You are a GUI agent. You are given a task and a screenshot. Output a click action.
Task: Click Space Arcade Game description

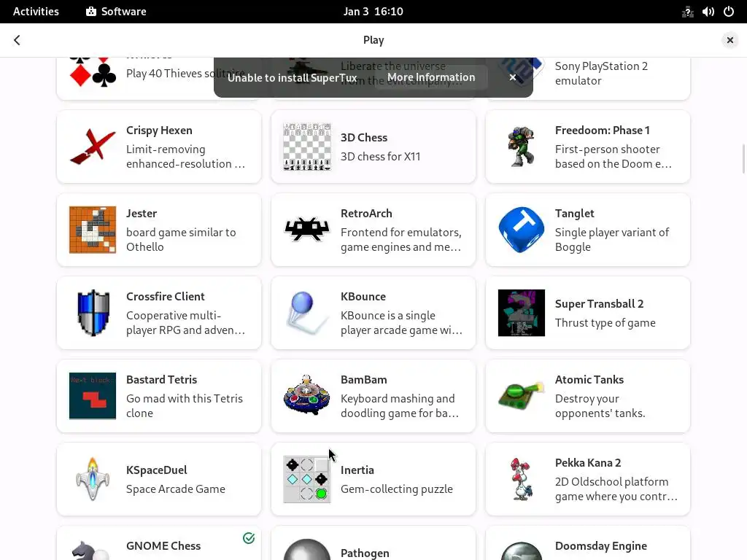[175, 489]
